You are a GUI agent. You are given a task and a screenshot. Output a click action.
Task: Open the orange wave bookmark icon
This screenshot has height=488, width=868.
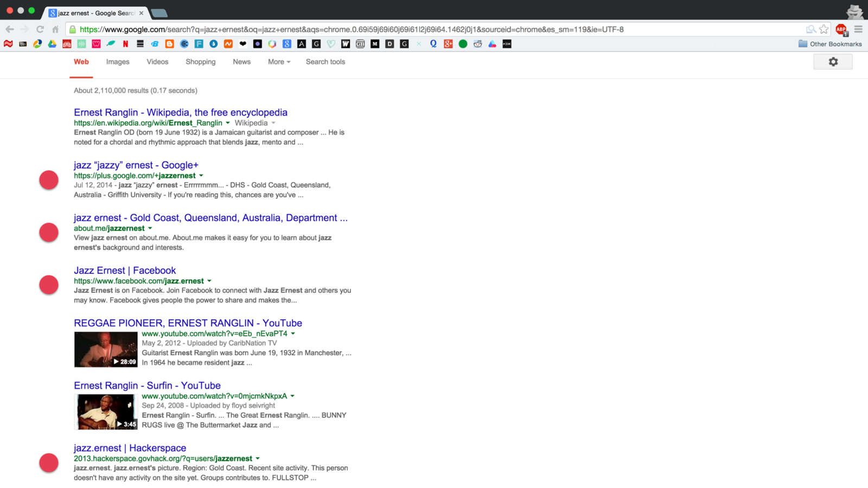coord(228,44)
